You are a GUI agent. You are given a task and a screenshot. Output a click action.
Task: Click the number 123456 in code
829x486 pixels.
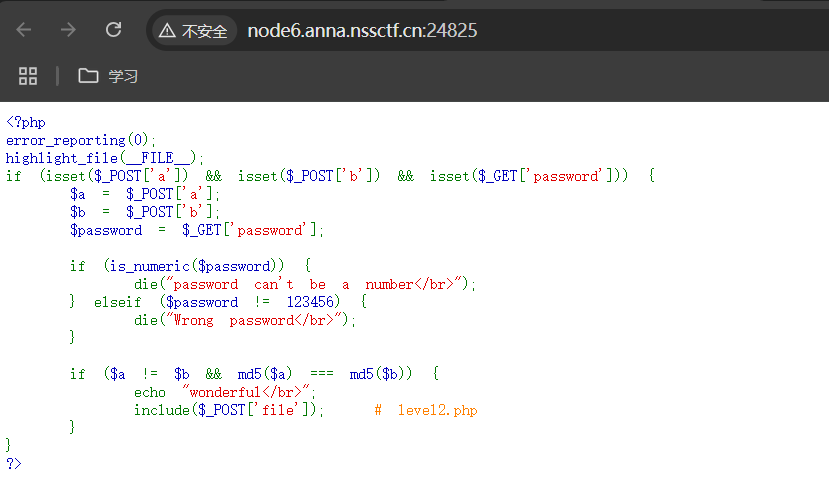tap(311, 302)
